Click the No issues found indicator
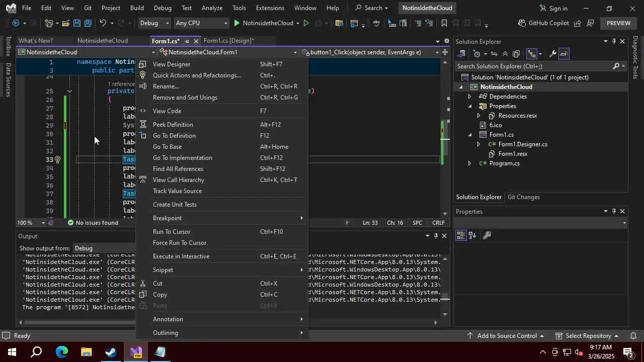Screen dimensions: 644x362 pyautogui.click(x=93, y=223)
